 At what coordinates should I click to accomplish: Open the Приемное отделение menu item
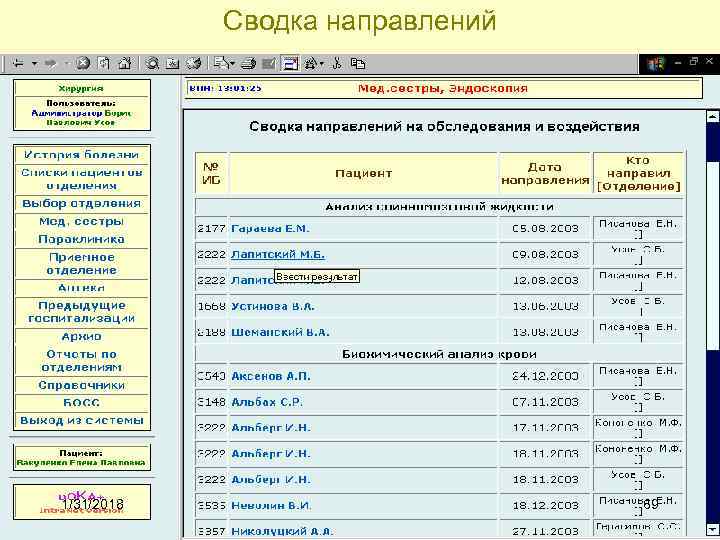pos(81,264)
